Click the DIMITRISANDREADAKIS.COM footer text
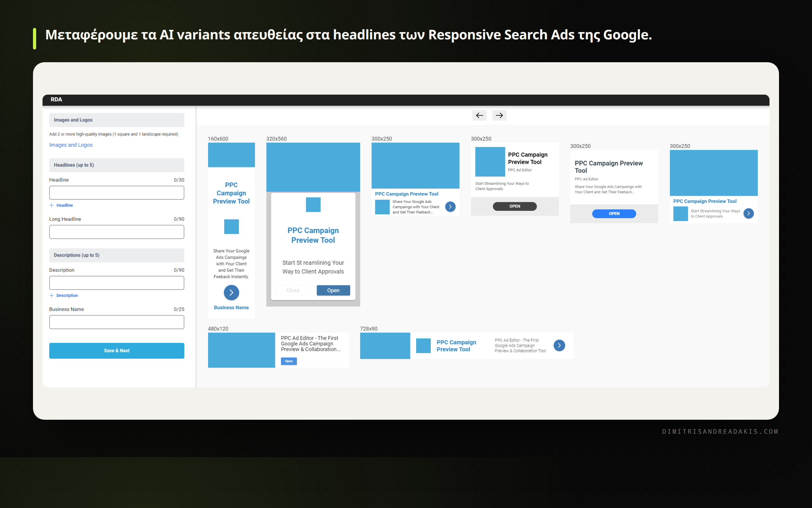Image resolution: width=812 pixels, height=508 pixels. [x=720, y=431]
